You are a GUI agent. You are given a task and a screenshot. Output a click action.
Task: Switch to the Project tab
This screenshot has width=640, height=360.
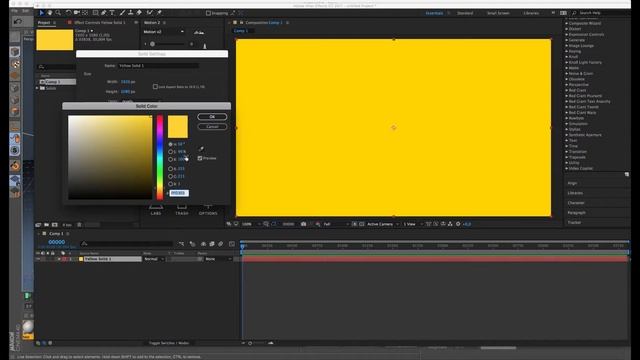[x=44, y=23]
